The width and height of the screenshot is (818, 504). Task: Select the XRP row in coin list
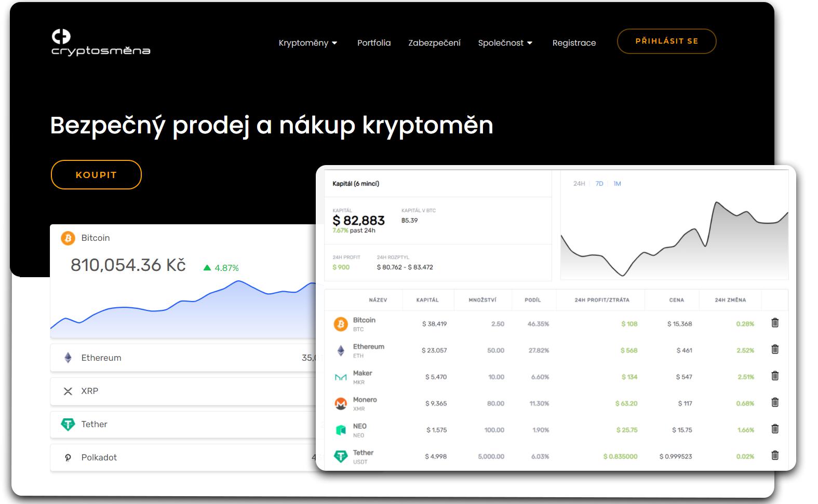coord(183,391)
